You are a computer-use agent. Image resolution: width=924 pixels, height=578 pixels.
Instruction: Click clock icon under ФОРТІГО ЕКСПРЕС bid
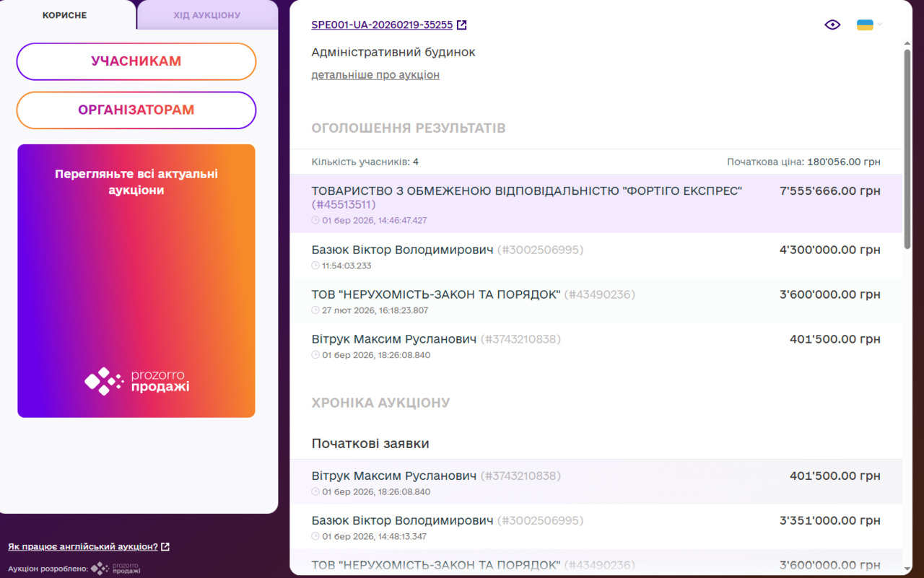pos(315,221)
